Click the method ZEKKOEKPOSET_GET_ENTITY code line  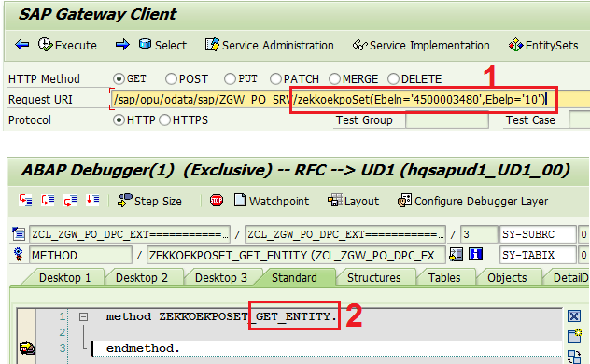[220, 316]
